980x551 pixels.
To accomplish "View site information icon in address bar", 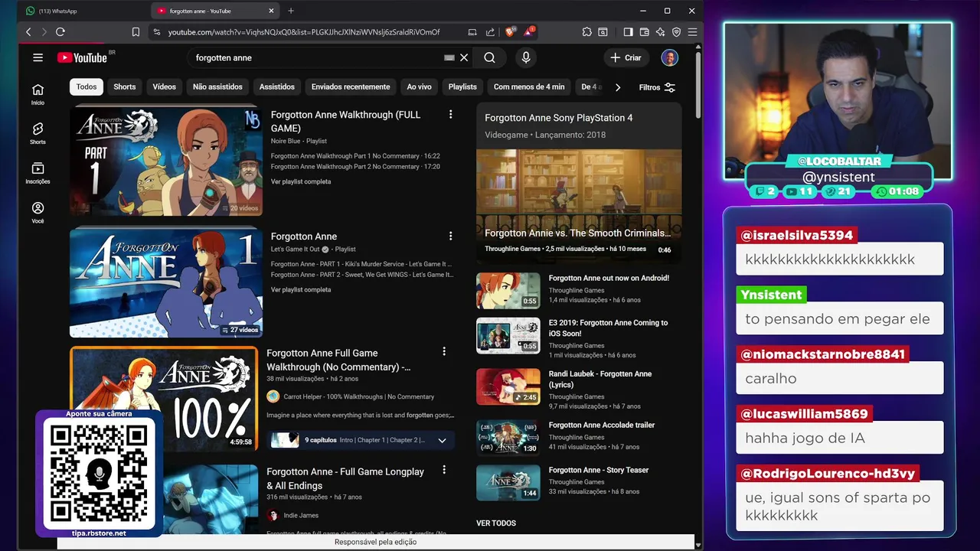I will point(156,32).
